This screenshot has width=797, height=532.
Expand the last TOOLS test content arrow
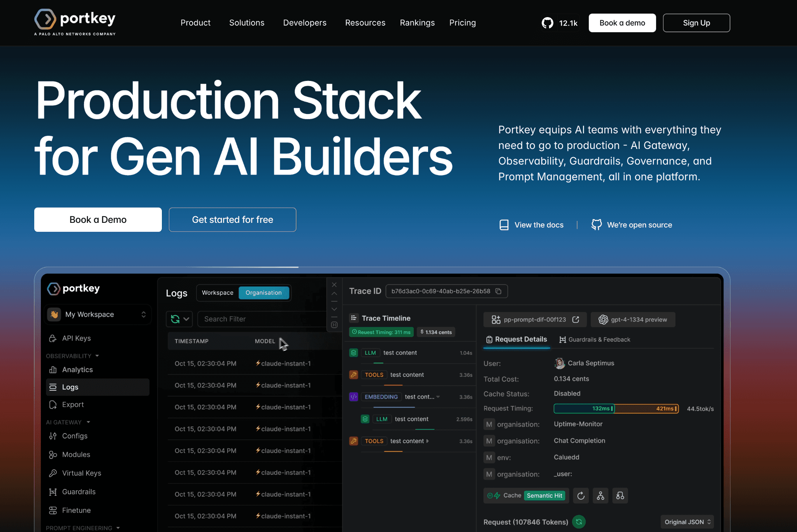427,441
